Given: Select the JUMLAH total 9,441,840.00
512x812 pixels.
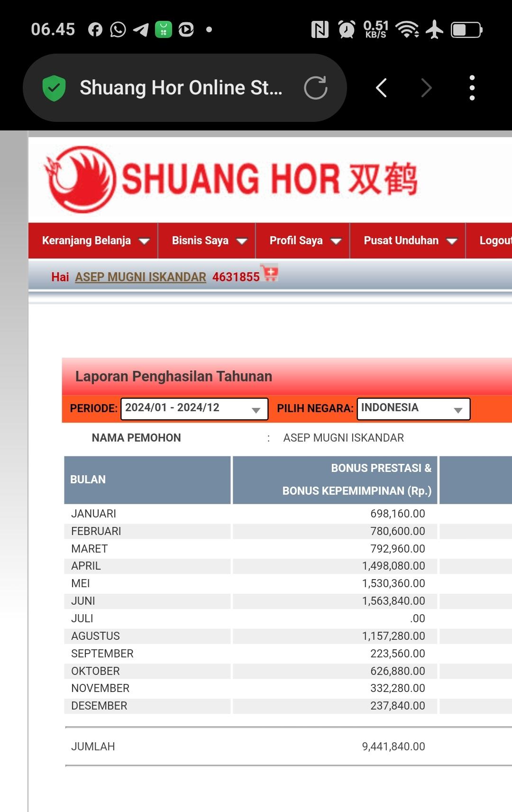Looking at the screenshot, I should tap(393, 747).
